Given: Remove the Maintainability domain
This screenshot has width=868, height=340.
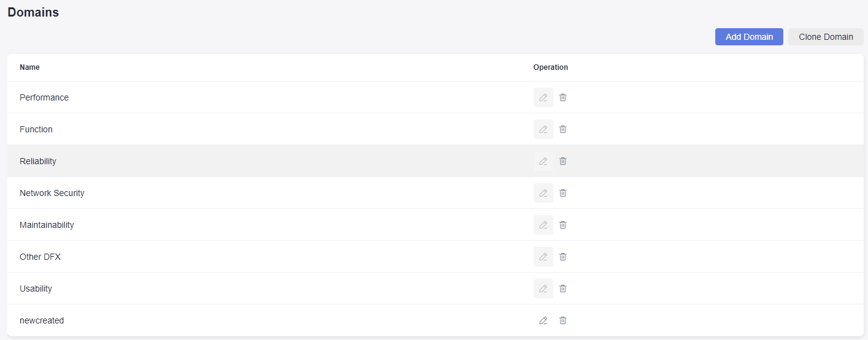Looking at the screenshot, I should [x=563, y=225].
